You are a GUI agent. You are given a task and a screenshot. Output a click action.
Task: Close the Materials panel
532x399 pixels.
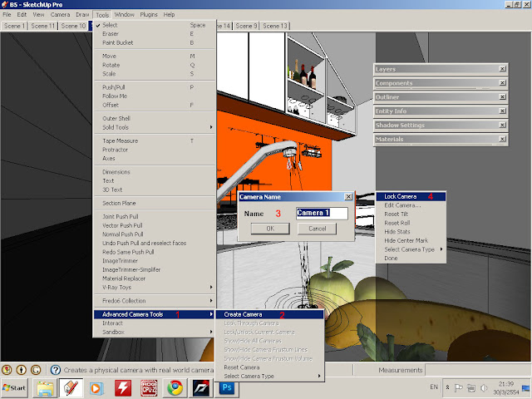[x=502, y=139]
